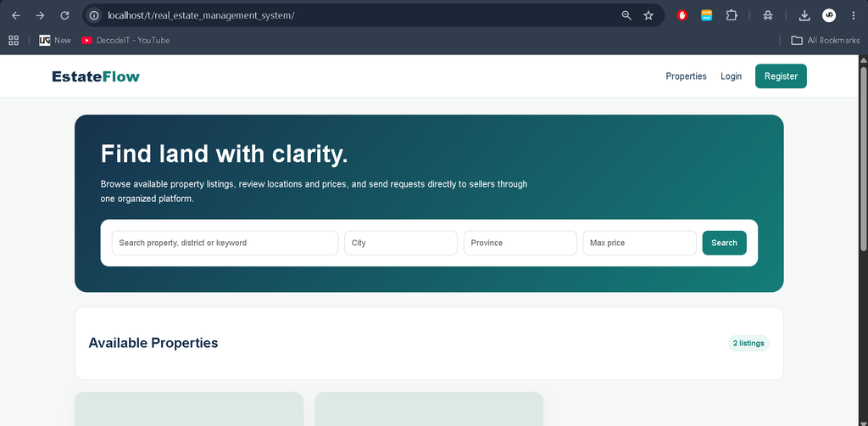Open Properties in the navigation menu
868x426 pixels.
(686, 76)
